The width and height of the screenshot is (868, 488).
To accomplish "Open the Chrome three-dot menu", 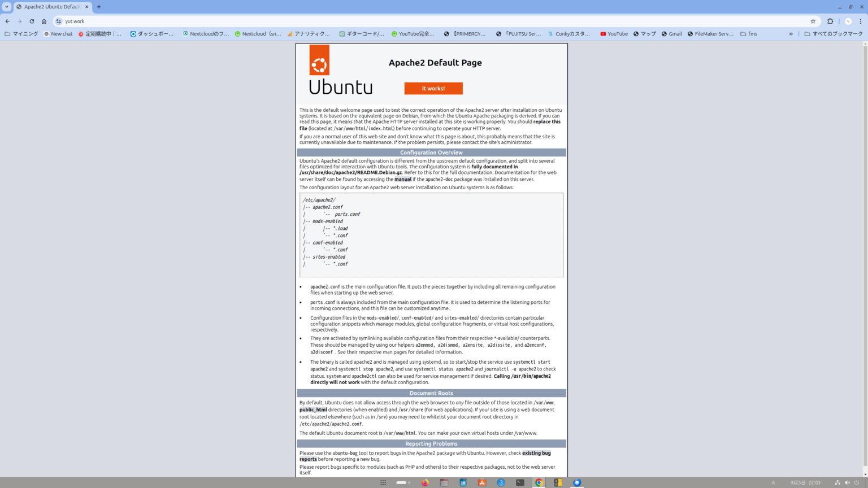I will point(860,21).
